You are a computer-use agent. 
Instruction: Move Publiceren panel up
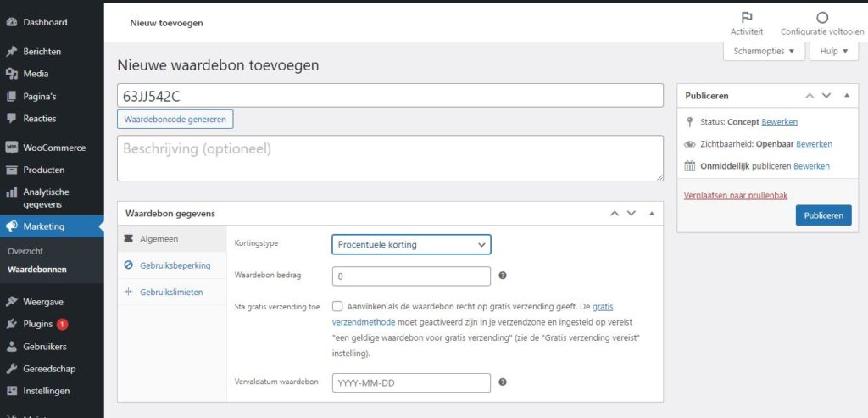coord(810,95)
